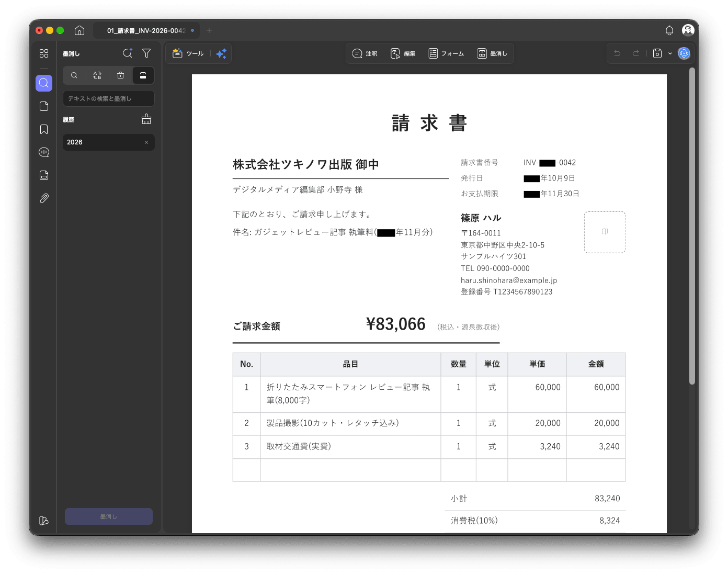Screen dimensions: 728x574
Task: Open the comments panel in sidebar
Action: pyautogui.click(x=44, y=152)
